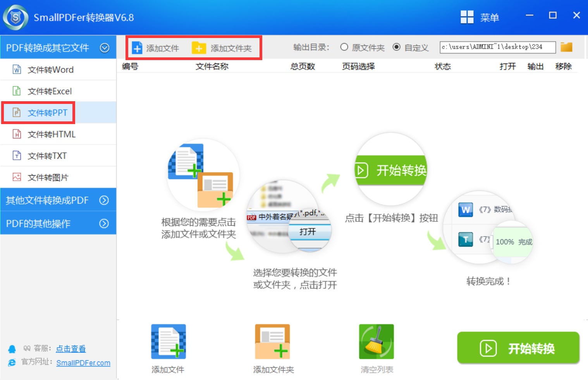Open SmallPDFer.com website link
This screenshot has width=588, height=380.
point(83,363)
